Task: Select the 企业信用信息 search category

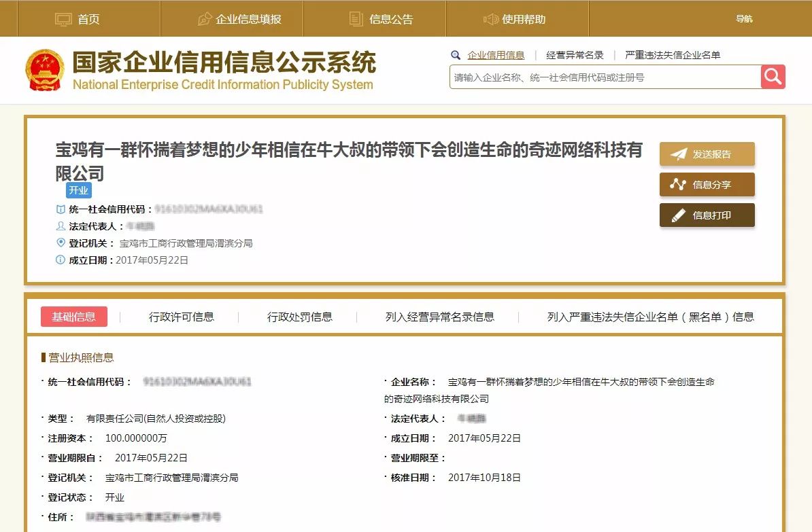Action: tap(496, 55)
